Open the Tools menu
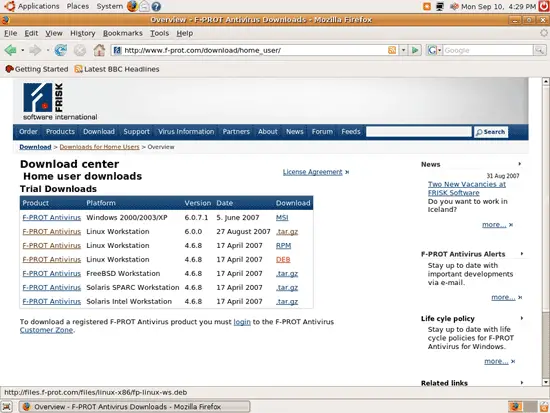The image size is (550, 413). coord(160,33)
